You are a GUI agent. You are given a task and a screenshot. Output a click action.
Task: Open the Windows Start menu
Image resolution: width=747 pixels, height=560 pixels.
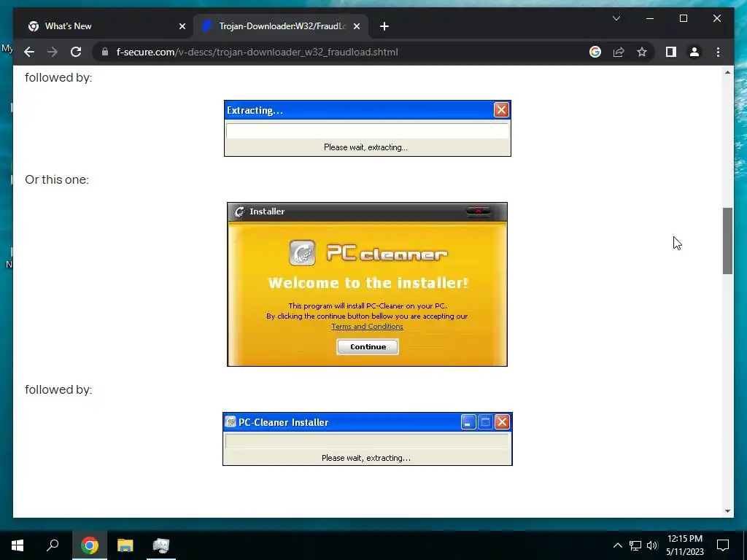(x=18, y=545)
